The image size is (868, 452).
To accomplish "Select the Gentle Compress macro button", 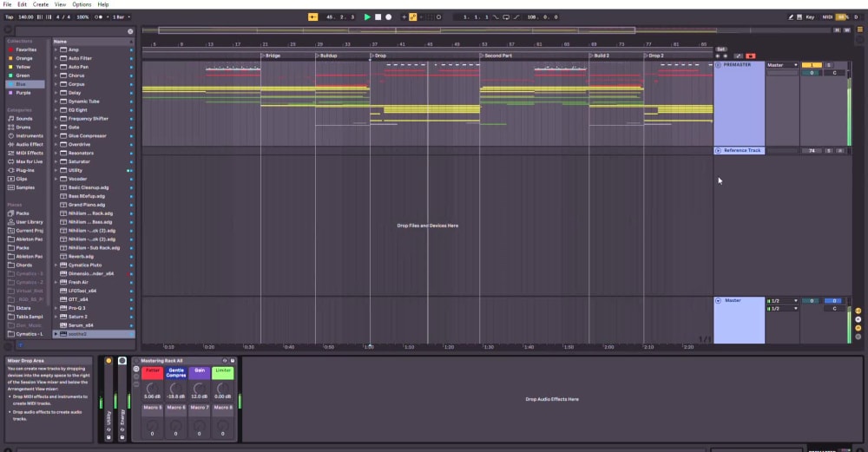I will click(x=176, y=373).
